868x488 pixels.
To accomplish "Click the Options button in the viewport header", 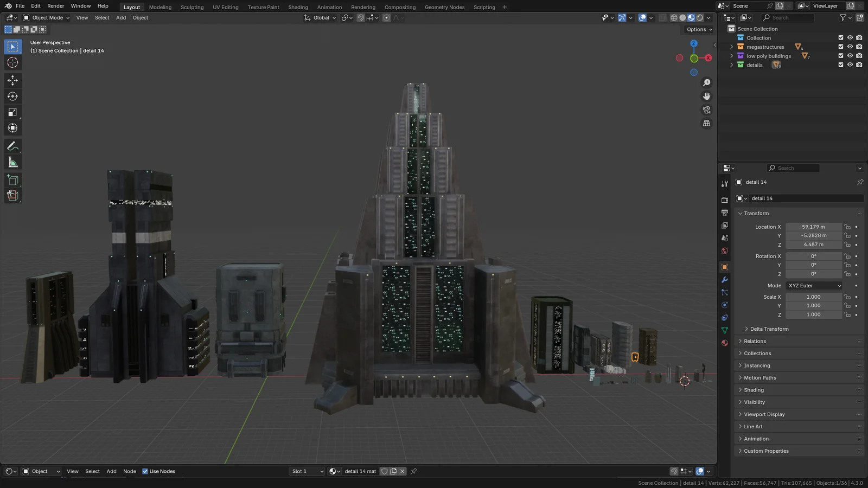I will point(696,29).
